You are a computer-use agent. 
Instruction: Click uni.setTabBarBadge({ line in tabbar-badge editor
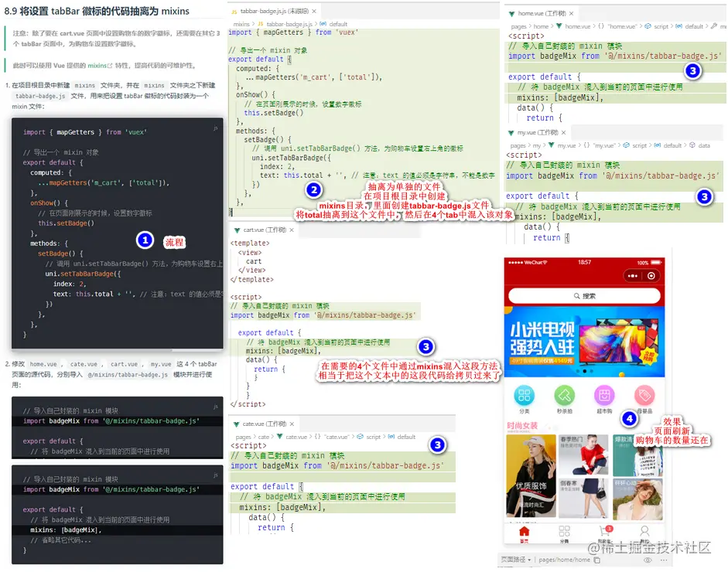coord(291,158)
